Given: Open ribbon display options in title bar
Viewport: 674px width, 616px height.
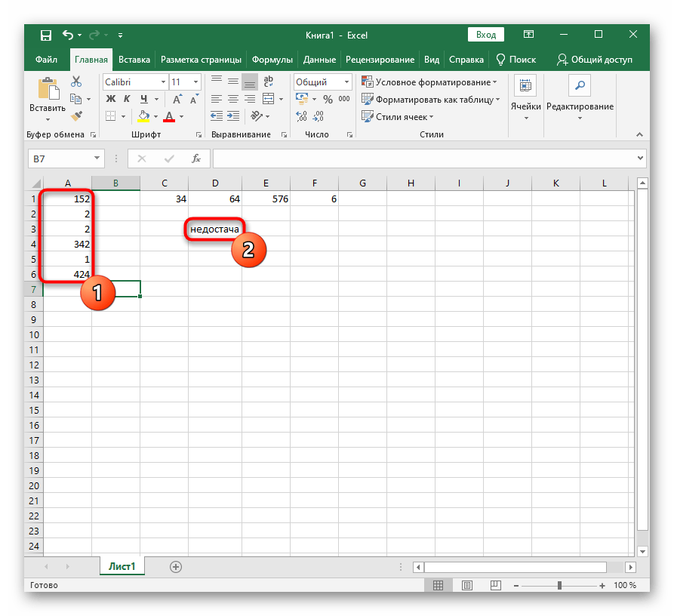Looking at the screenshot, I should coord(529,35).
